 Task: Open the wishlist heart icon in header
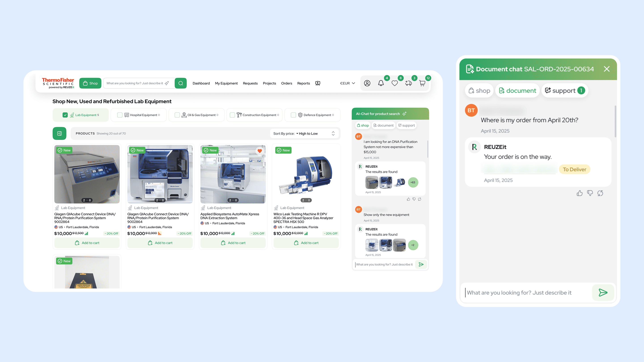(x=394, y=83)
